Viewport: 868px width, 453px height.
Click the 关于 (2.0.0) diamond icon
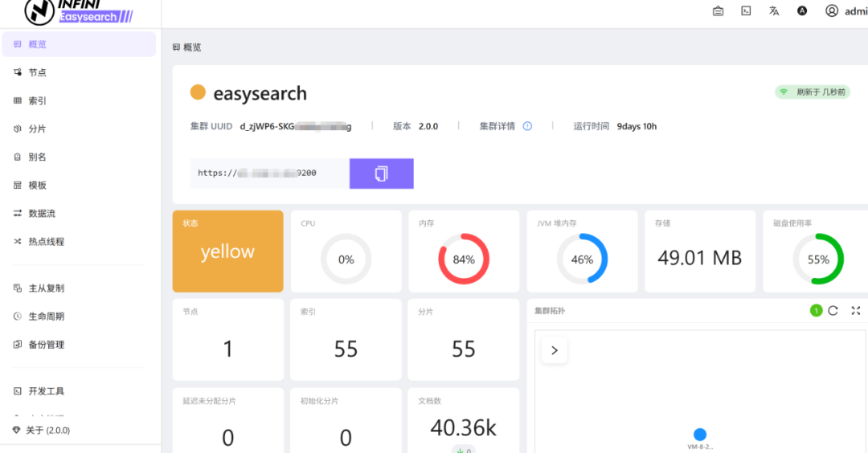16,431
